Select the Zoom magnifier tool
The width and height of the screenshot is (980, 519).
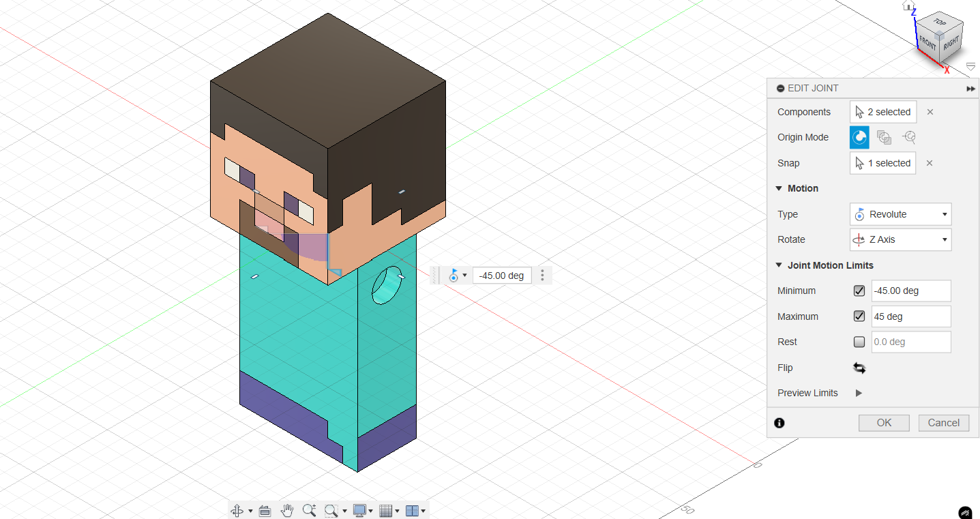[x=310, y=510]
